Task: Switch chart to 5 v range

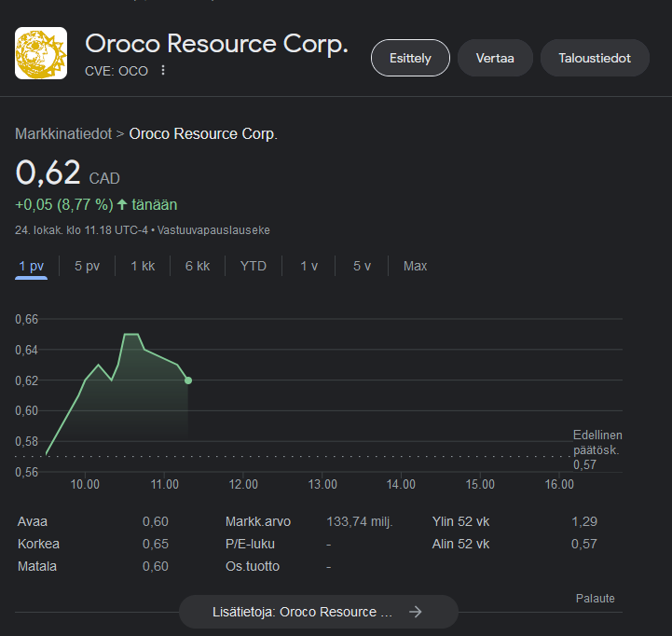Action: (362, 266)
